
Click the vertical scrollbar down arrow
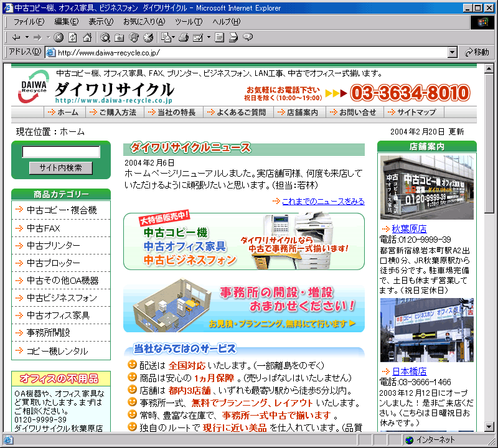[x=489, y=427]
